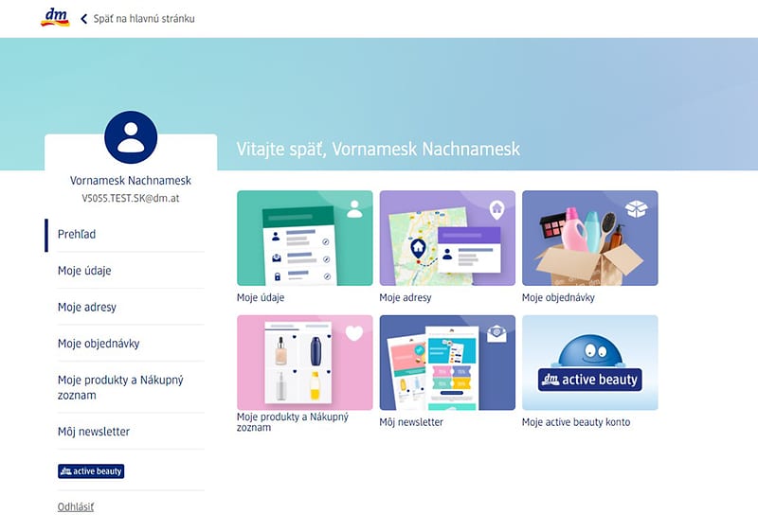Viewport: 758px width, 532px height.
Task: Click the user profile avatar icon
Action: (x=131, y=137)
